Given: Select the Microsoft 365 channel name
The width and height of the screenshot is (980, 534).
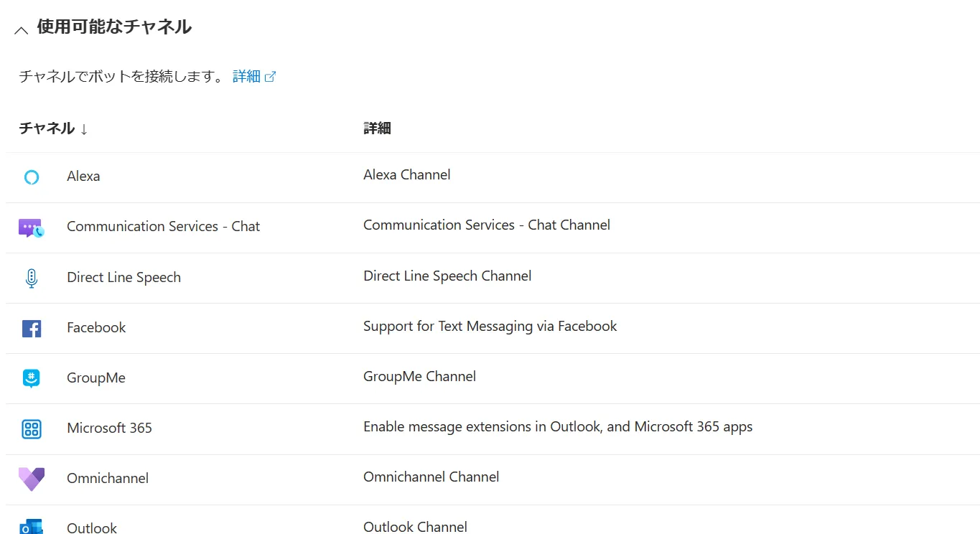Looking at the screenshot, I should coord(109,428).
